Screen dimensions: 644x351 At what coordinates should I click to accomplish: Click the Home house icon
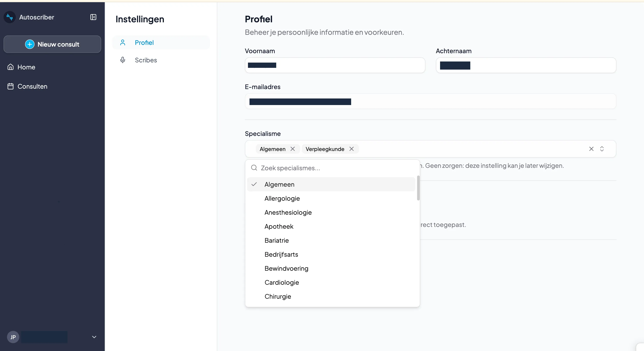(11, 67)
